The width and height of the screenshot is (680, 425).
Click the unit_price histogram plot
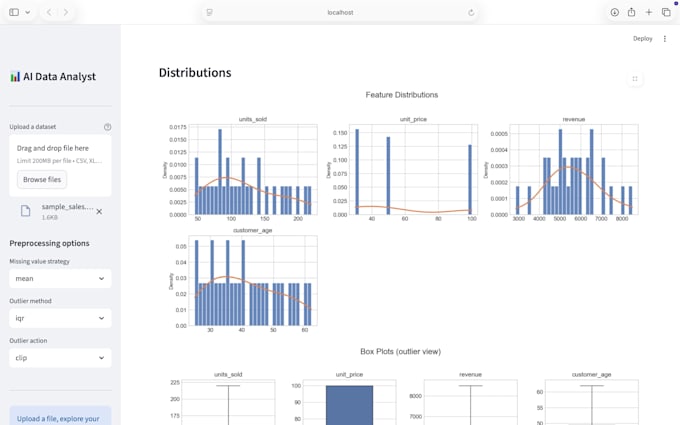tap(413, 170)
